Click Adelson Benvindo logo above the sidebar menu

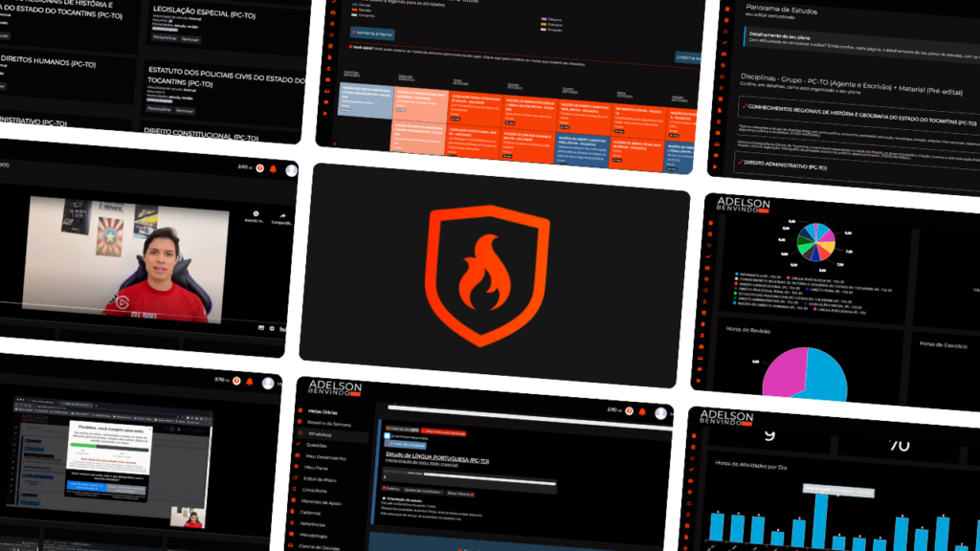[x=335, y=388]
